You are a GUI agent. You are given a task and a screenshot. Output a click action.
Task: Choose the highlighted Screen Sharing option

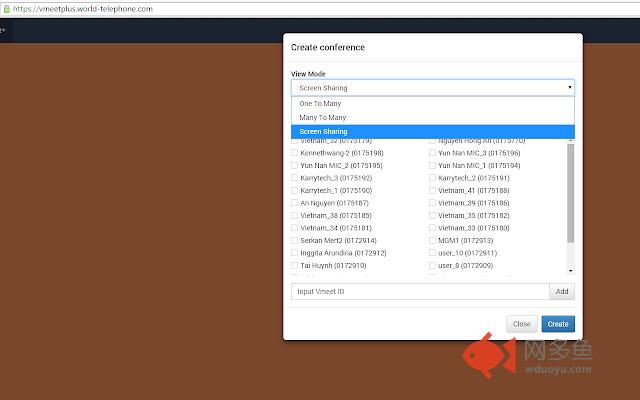coord(433,131)
